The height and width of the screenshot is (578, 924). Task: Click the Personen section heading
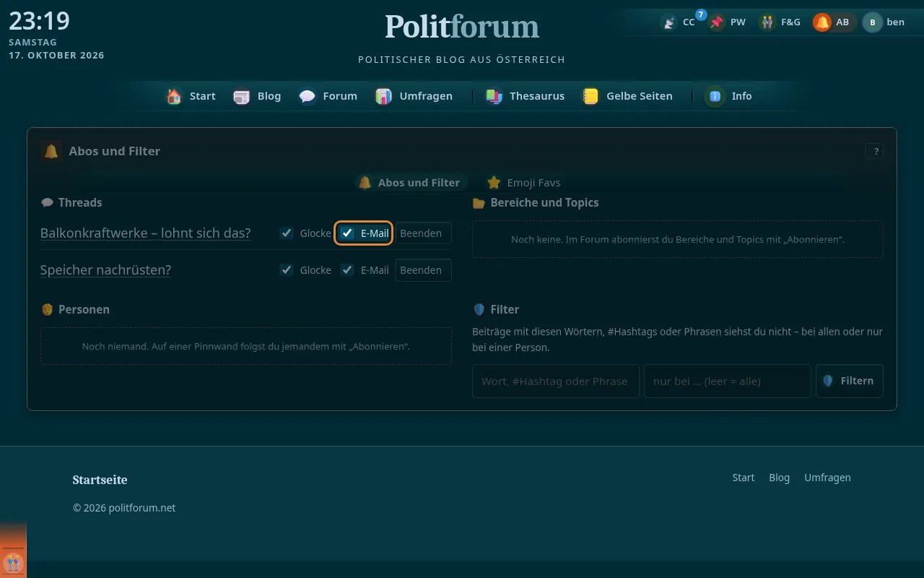pyautogui.click(x=84, y=309)
